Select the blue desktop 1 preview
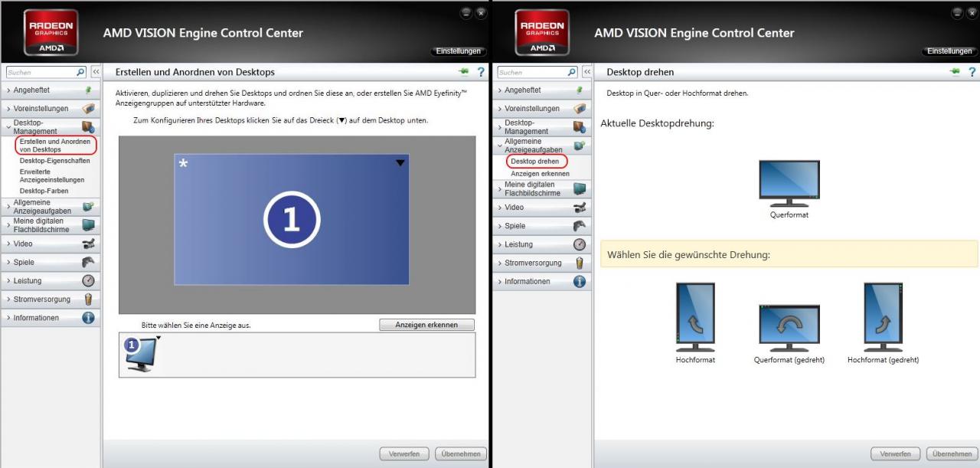The height and width of the screenshot is (468, 980). (292, 219)
